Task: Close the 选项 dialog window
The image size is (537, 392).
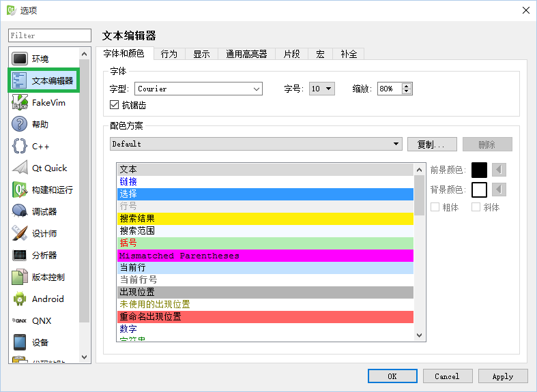Action: click(x=526, y=10)
